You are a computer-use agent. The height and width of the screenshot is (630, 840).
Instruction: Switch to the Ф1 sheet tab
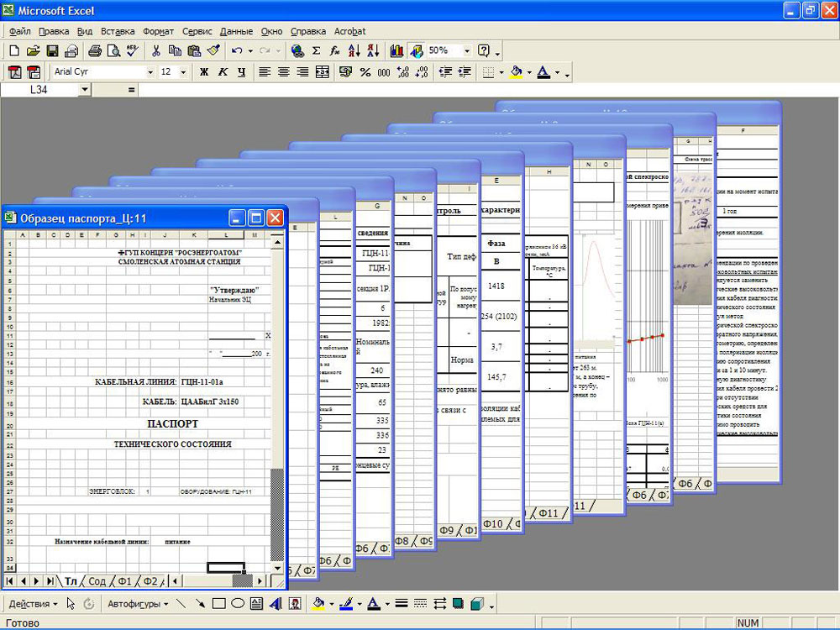tap(124, 580)
